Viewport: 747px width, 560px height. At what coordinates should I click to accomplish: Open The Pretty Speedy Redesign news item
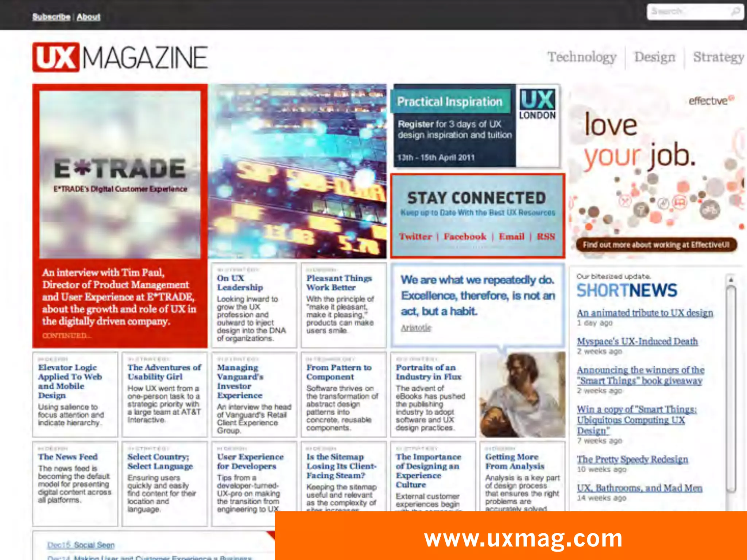point(632,459)
